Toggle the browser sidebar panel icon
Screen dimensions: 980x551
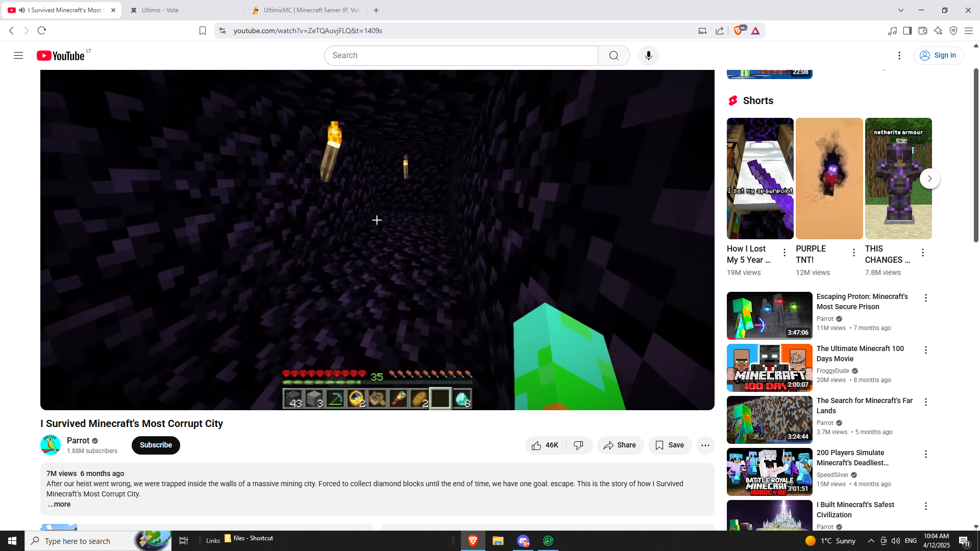pos(907,31)
